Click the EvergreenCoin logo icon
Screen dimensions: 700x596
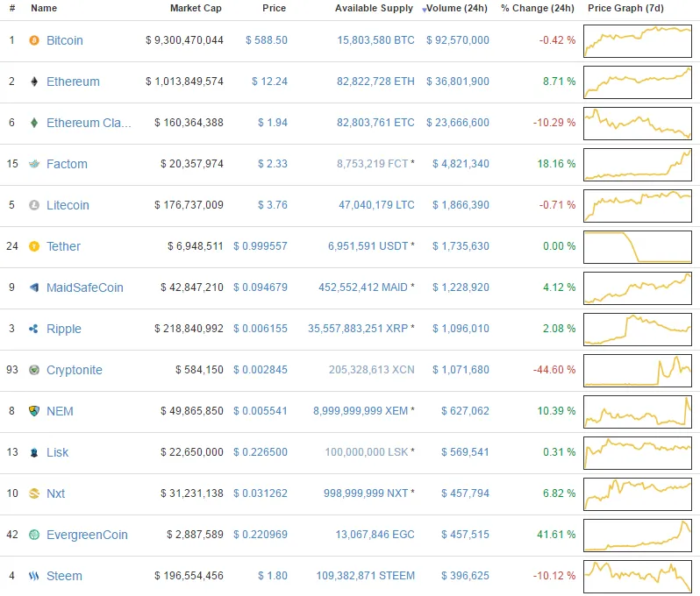34,535
